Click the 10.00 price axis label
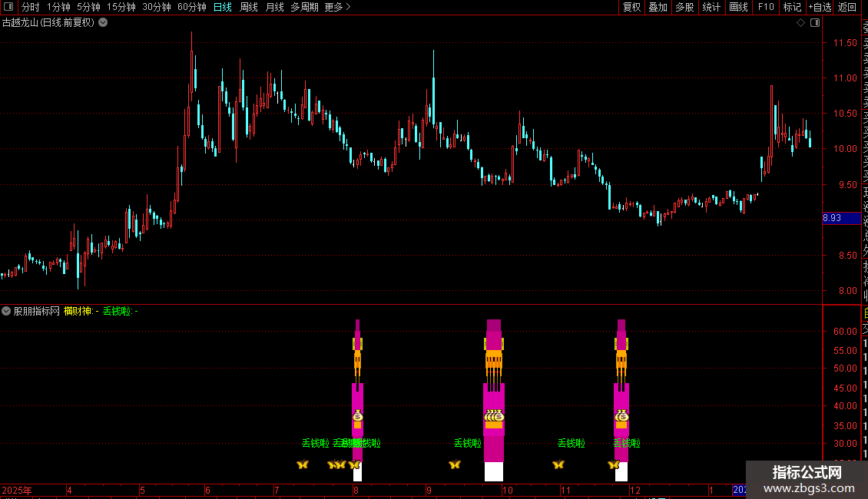The width and height of the screenshot is (868, 499). pos(845,149)
